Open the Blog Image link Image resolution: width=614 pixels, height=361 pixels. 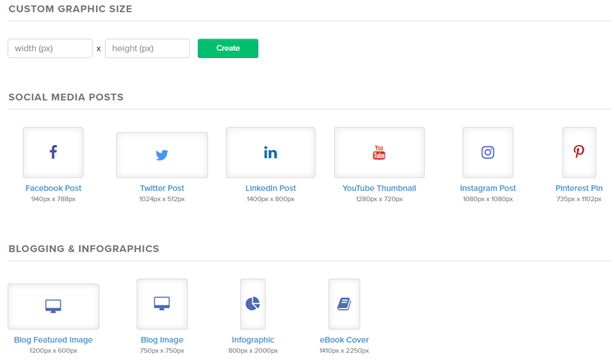[x=162, y=340]
